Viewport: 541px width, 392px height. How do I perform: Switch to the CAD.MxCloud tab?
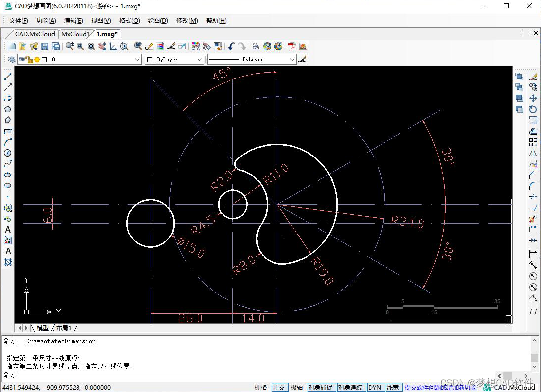coord(35,34)
